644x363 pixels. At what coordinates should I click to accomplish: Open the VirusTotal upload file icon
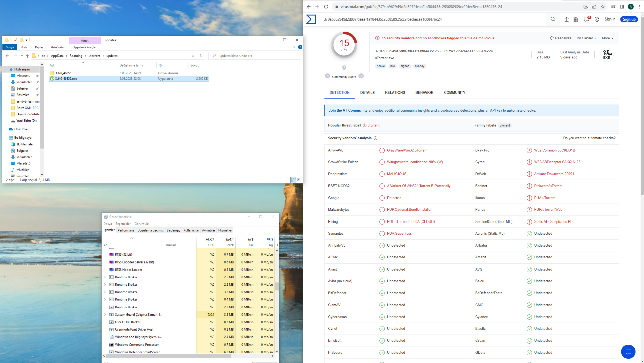pos(567,19)
